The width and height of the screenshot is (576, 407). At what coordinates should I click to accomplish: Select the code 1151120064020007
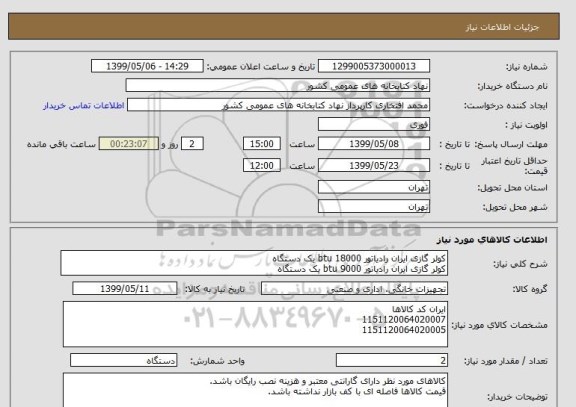(x=404, y=320)
